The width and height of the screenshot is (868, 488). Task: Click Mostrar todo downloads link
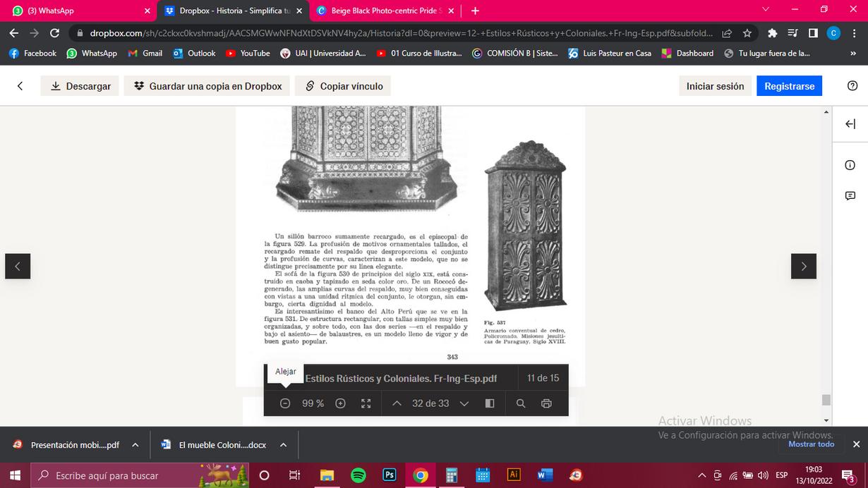click(811, 444)
